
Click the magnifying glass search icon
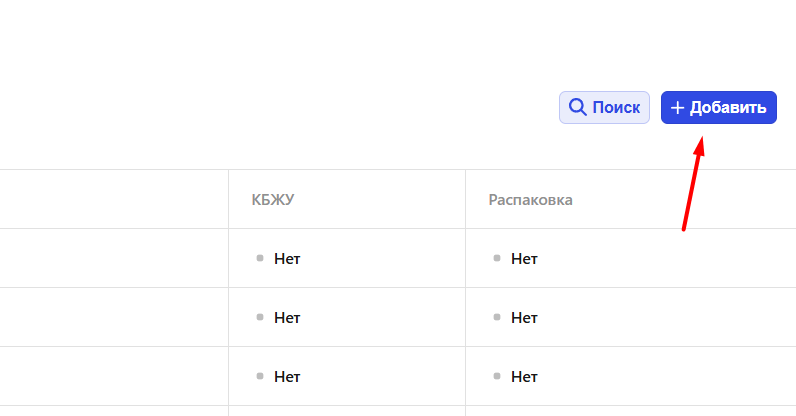[x=577, y=107]
